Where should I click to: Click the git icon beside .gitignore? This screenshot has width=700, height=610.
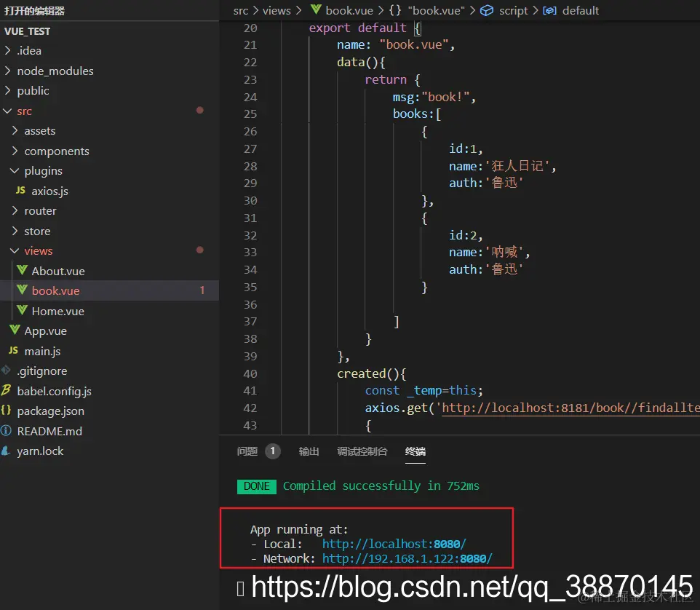click(x=6, y=371)
